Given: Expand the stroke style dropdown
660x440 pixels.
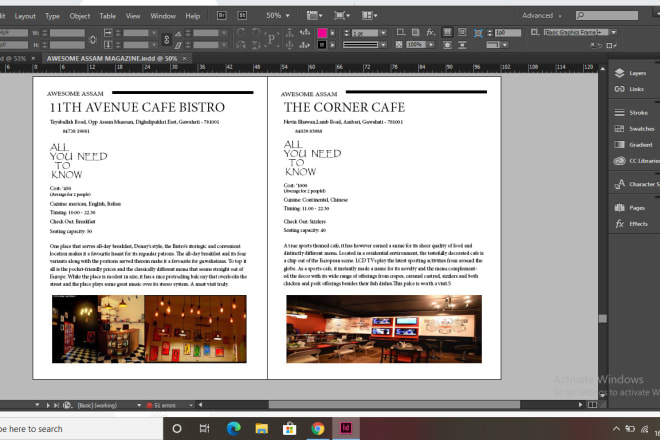Looking at the screenshot, I should [x=383, y=45].
